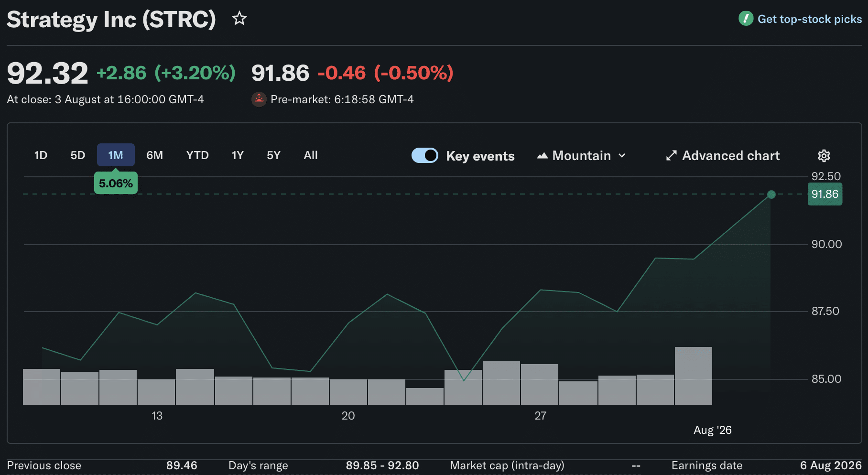Click the mountain chart type icon
Screen dimensions: 868x475
coord(542,156)
